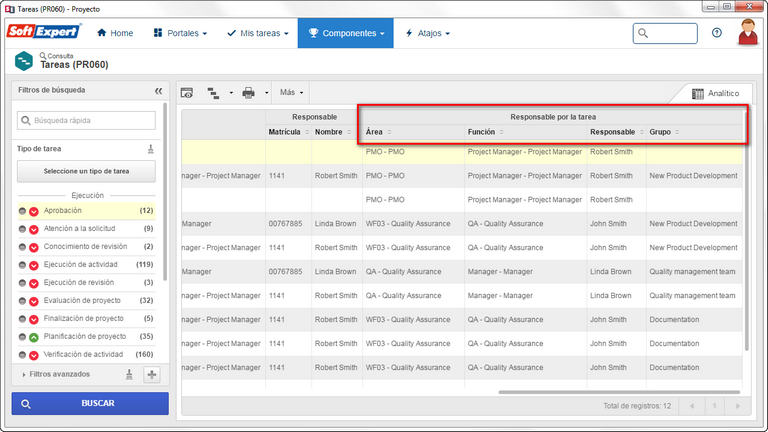Clear the Tipo de tarea filter

[x=150, y=149]
